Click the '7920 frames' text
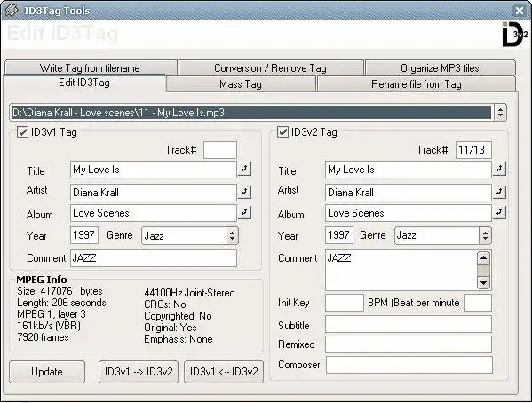Viewport: 532px width, 403px height. point(43,337)
